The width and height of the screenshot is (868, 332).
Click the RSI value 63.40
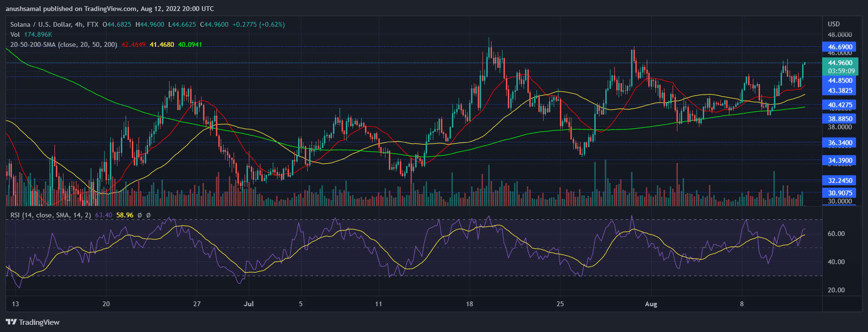104,215
